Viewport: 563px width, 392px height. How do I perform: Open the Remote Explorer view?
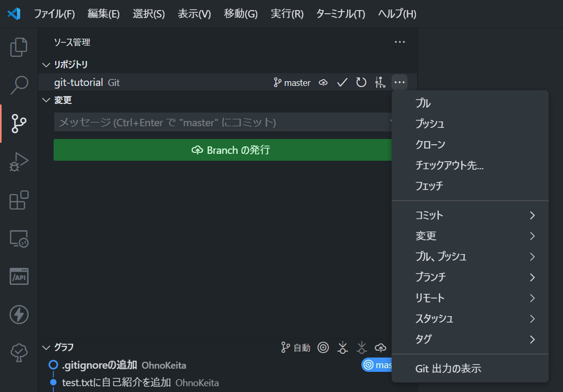tap(19, 238)
